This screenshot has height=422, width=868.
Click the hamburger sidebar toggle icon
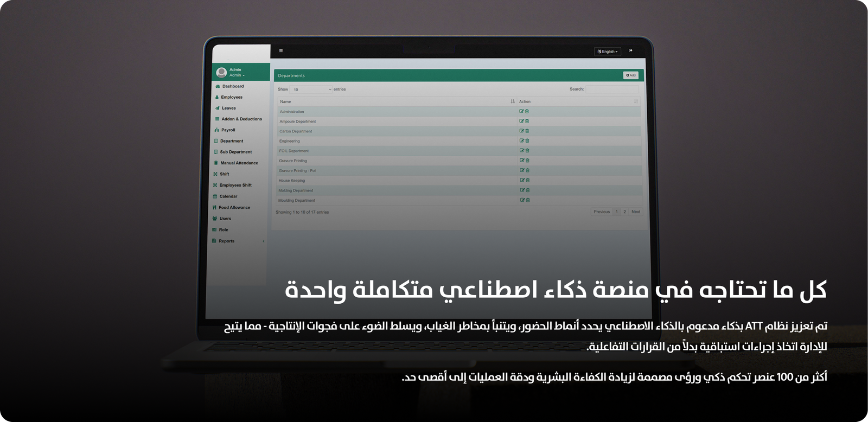(x=280, y=51)
